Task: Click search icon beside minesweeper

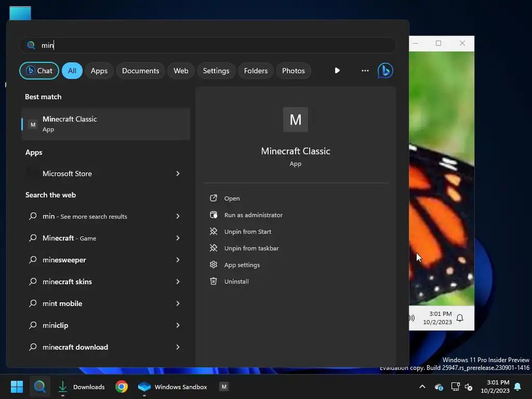Action: pos(33,260)
